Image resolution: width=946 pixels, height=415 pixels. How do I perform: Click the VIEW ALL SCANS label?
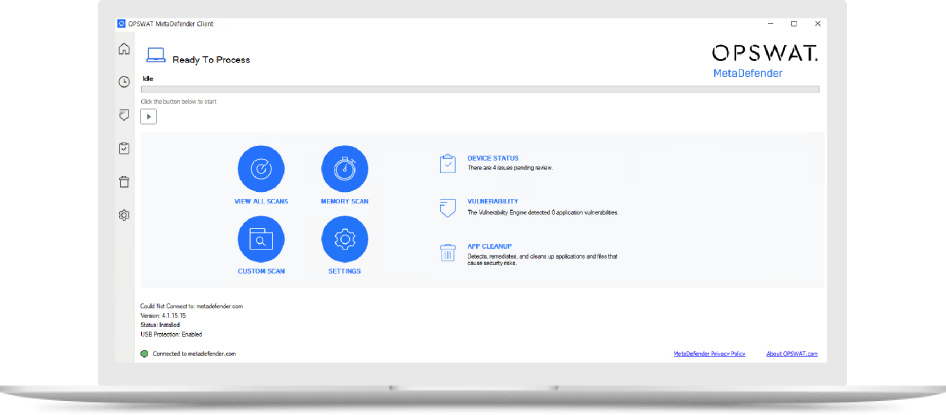pyautogui.click(x=261, y=201)
